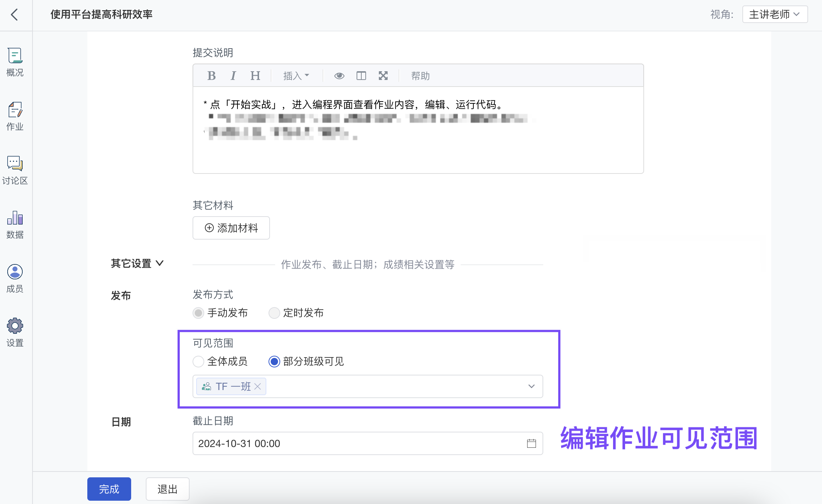Toggle the editor preview eye icon
Image resolution: width=822 pixels, height=504 pixels.
[339, 76]
